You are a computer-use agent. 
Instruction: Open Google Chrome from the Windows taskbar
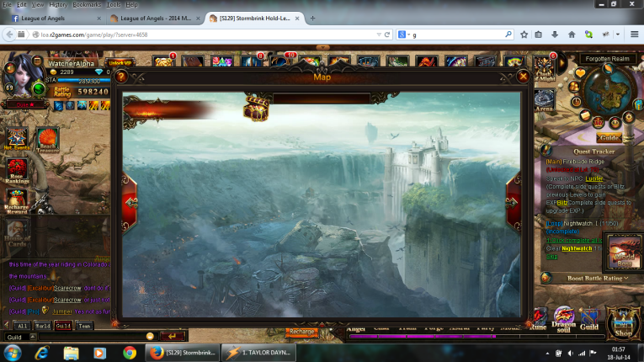point(129,352)
